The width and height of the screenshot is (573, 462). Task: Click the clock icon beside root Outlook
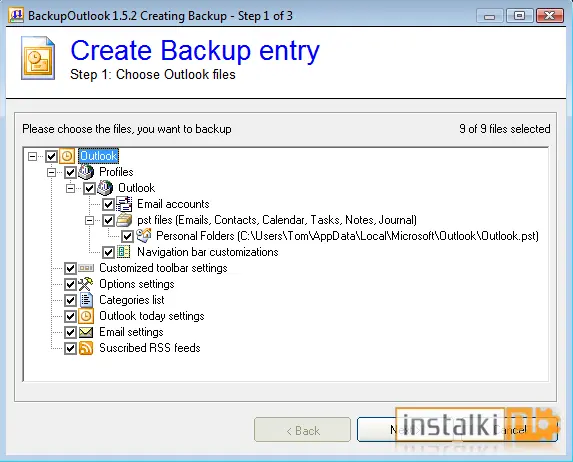[67, 156]
